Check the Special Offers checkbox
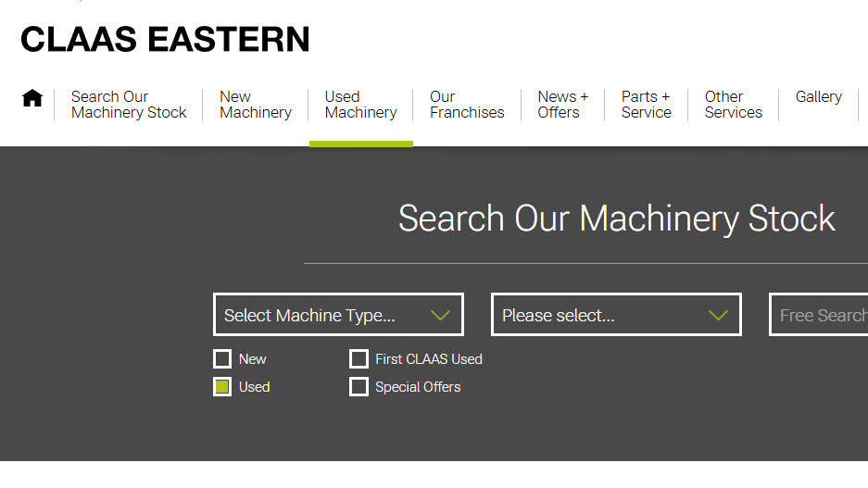 point(359,387)
